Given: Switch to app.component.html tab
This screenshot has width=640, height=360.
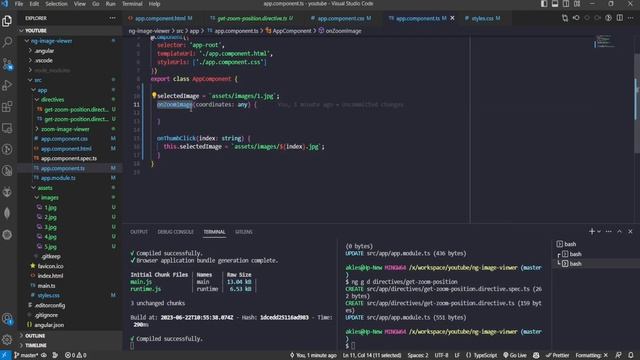Looking at the screenshot, I should tap(160, 18).
